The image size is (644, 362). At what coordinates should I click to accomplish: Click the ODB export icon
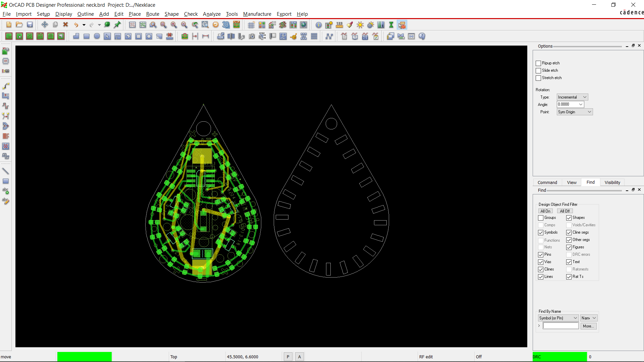(x=221, y=36)
